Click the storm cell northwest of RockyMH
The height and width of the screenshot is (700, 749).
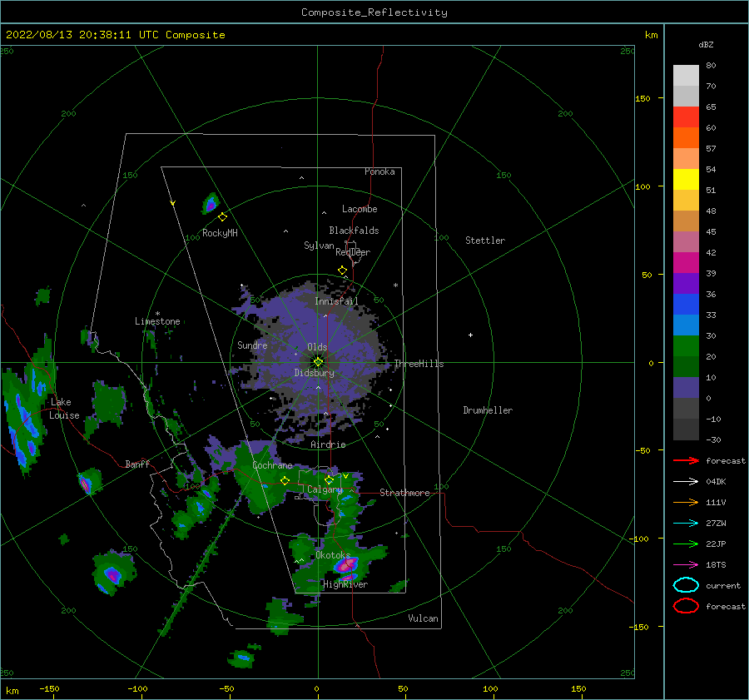[x=211, y=204]
